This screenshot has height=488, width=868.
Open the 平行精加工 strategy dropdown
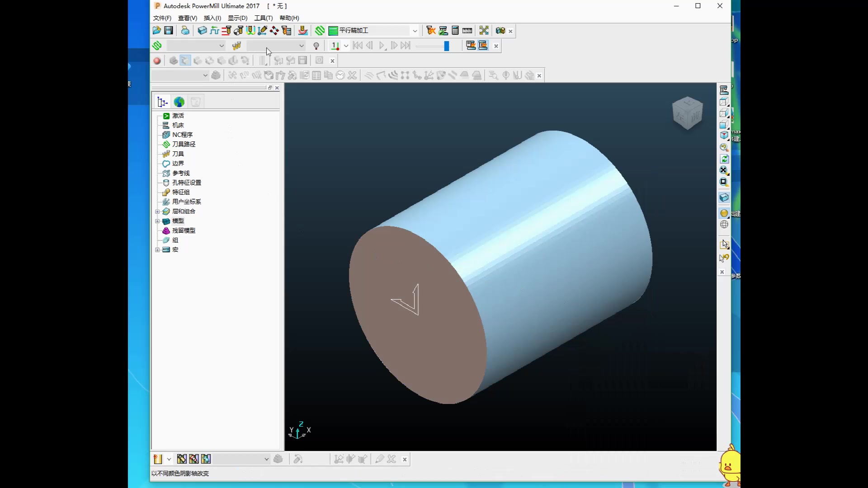(415, 31)
